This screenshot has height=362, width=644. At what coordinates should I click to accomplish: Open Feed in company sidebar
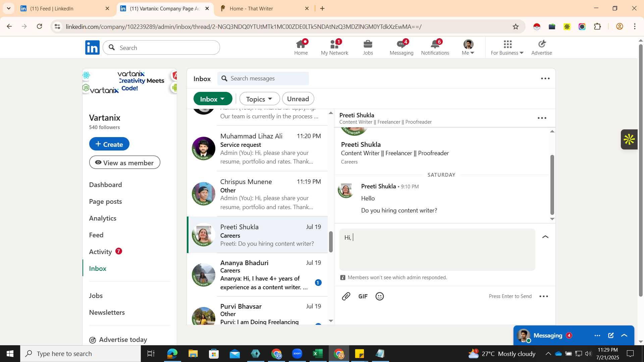pyautogui.click(x=96, y=235)
